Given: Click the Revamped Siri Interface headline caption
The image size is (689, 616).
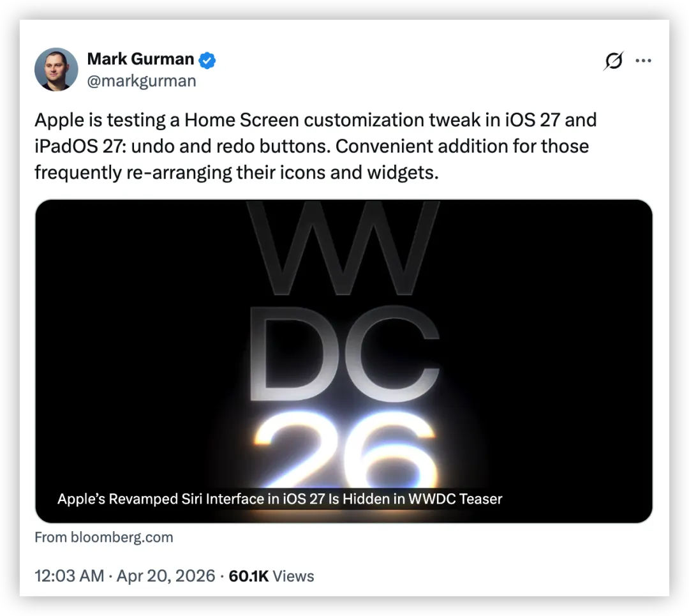Looking at the screenshot, I should pos(279,499).
